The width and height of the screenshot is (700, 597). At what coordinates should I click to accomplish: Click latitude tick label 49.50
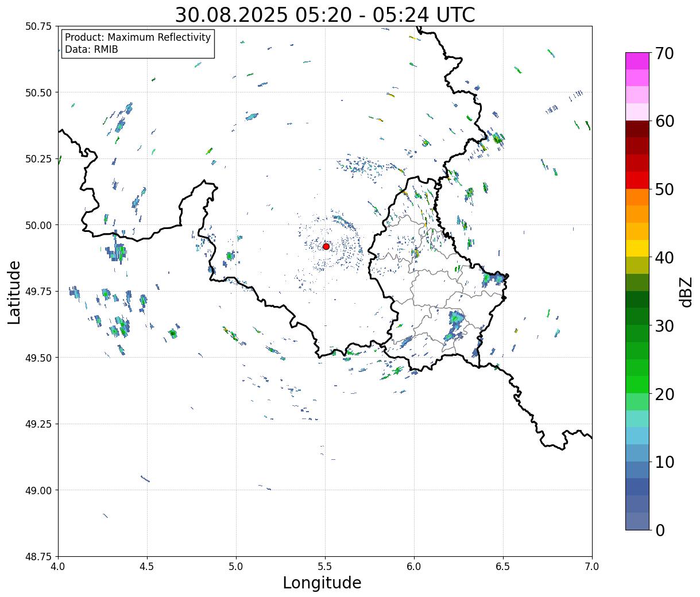(x=38, y=358)
